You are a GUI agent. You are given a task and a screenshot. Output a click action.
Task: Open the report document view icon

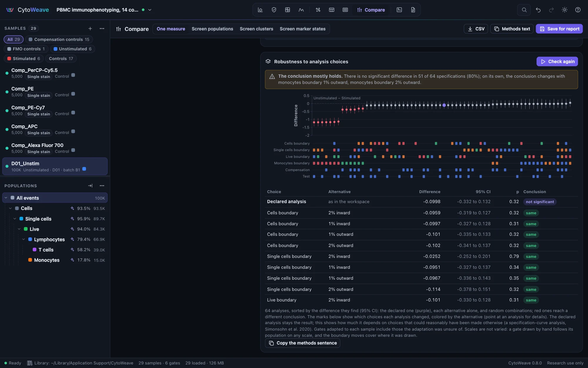(413, 10)
